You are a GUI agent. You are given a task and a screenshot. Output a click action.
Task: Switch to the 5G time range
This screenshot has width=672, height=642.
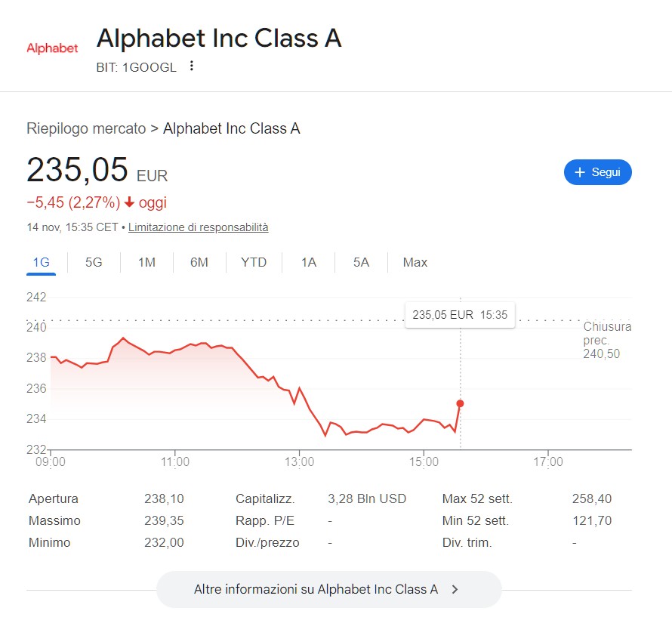click(x=94, y=263)
